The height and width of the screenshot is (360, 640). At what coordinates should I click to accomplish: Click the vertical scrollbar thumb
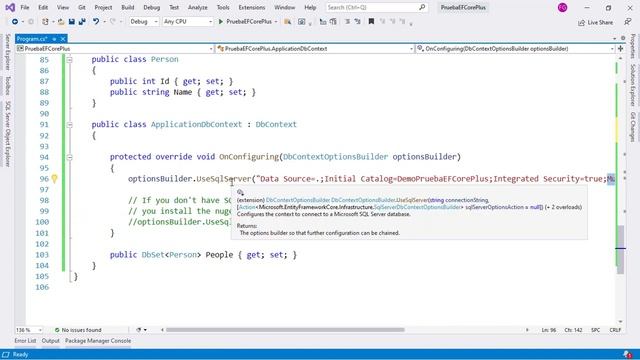point(620,249)
